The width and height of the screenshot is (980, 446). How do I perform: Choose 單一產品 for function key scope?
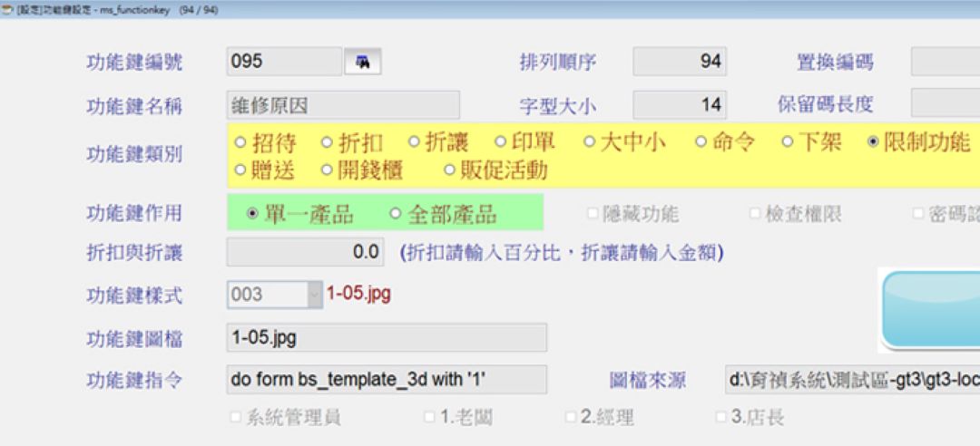pos(252,214)
